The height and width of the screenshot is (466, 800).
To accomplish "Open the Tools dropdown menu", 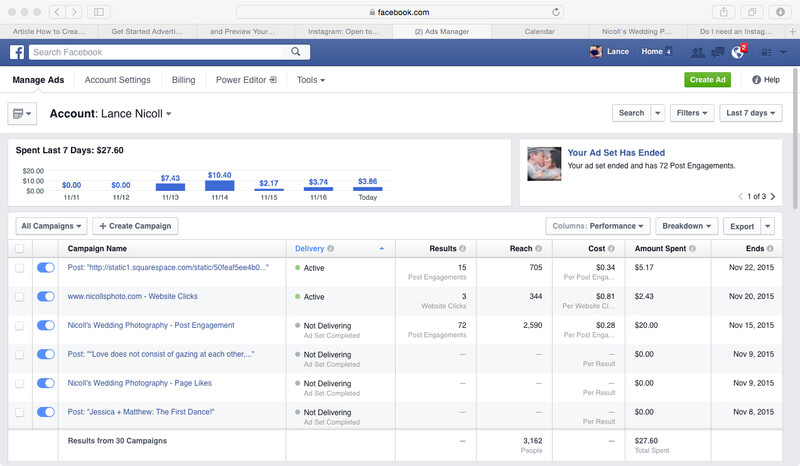I will [311, 80].
